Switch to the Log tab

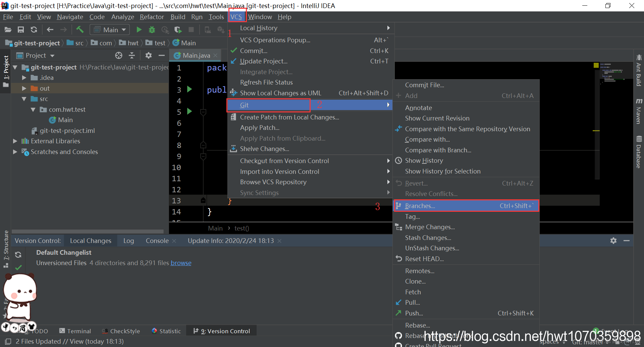[x=128, y=241]
